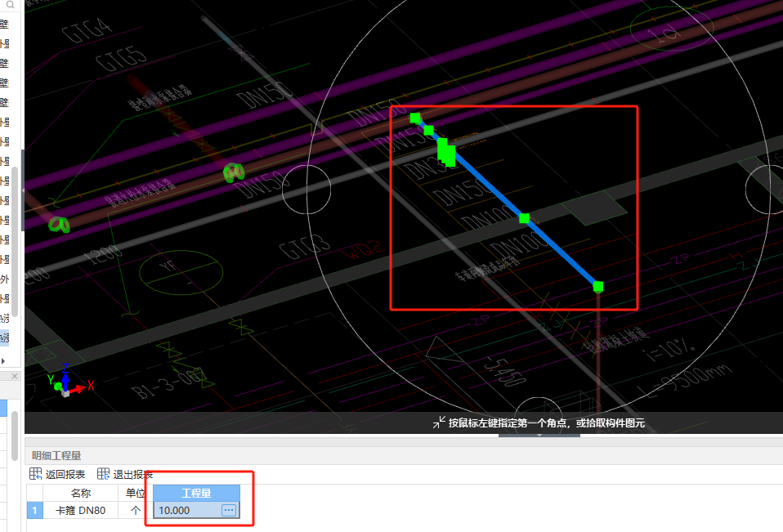Select the 卡箍 DN80 cell
Viewport: 783px width, 532px height.
pyautogui.click(x=80, y=510)
